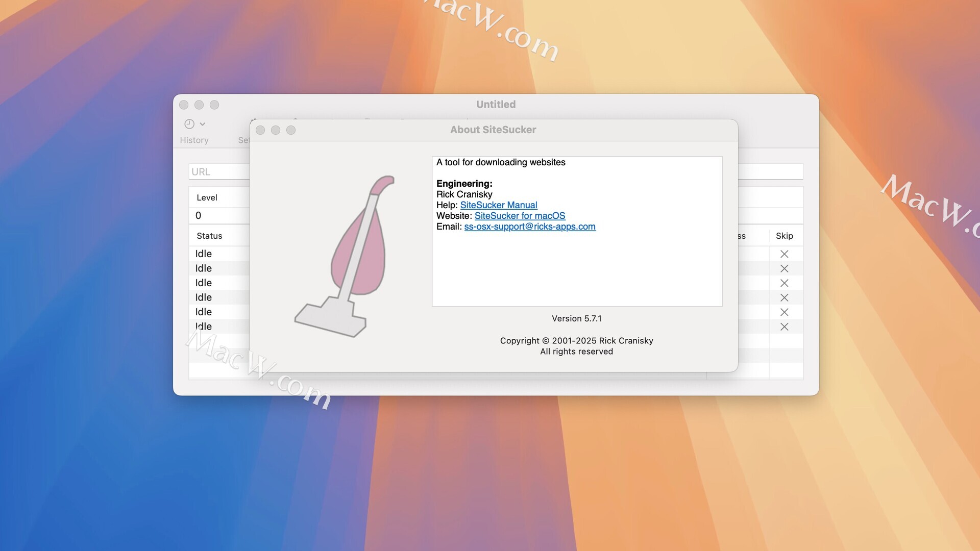This screenshot has width=980, height=551.
Task: Click the Skip X for the last Idle row
Action: [785, 327]
